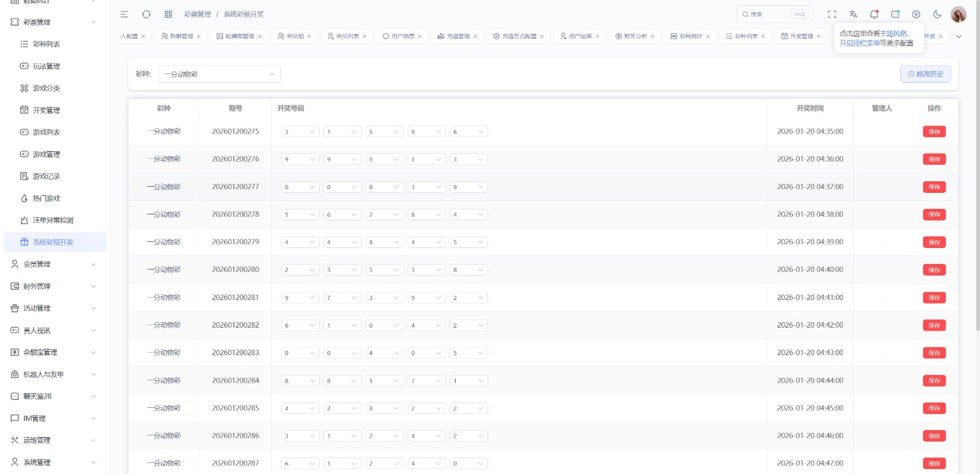Viewport: 980px width, 474px height.
Task: Open the notifications bell
Action: 874,14
